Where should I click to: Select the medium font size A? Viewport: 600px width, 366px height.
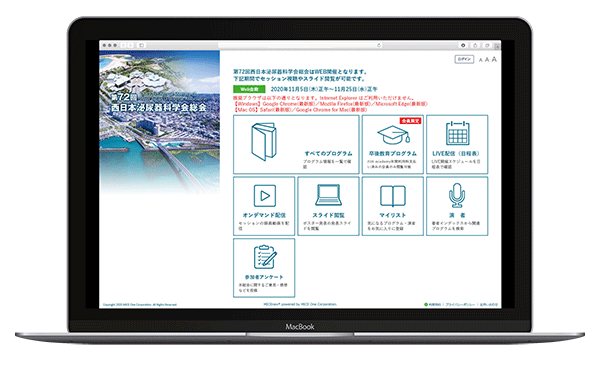(x=487, y=59)
